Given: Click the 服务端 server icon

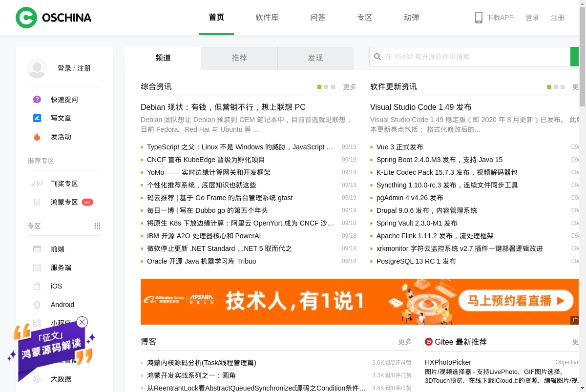Looking at the screenshot, I should coord(37,268).
